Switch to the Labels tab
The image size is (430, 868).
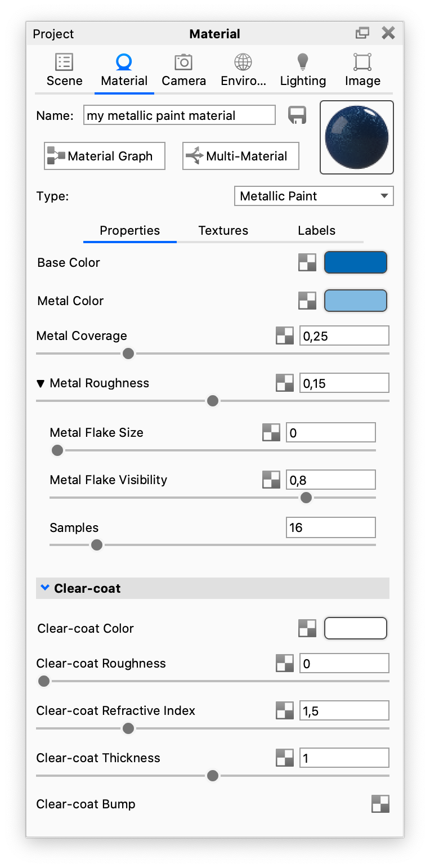click(316, 230)
